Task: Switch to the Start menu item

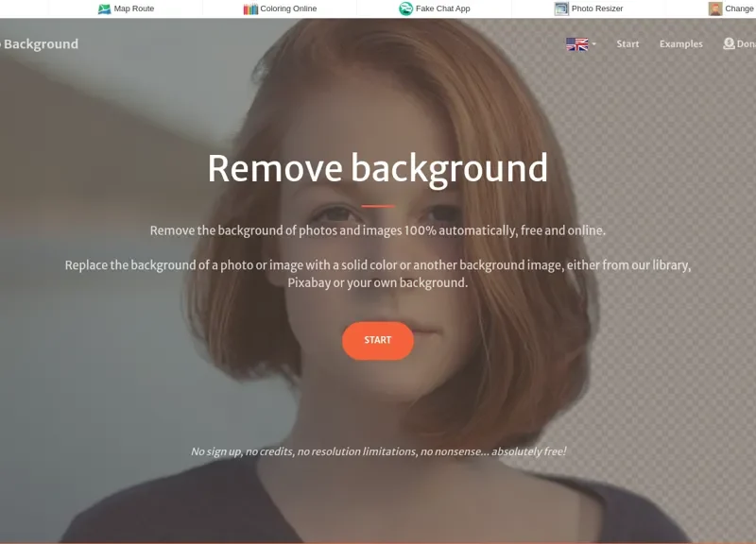Action: [627, 43]
